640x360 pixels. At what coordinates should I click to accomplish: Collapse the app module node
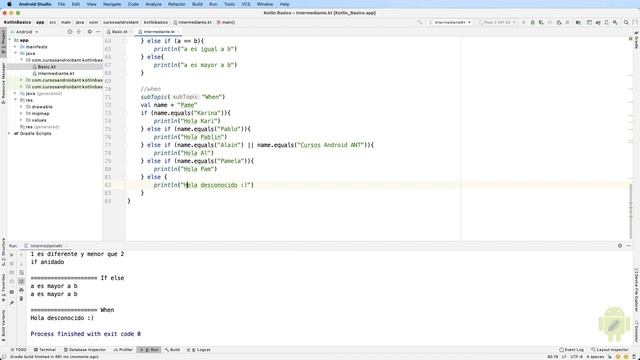pos(10,40)
